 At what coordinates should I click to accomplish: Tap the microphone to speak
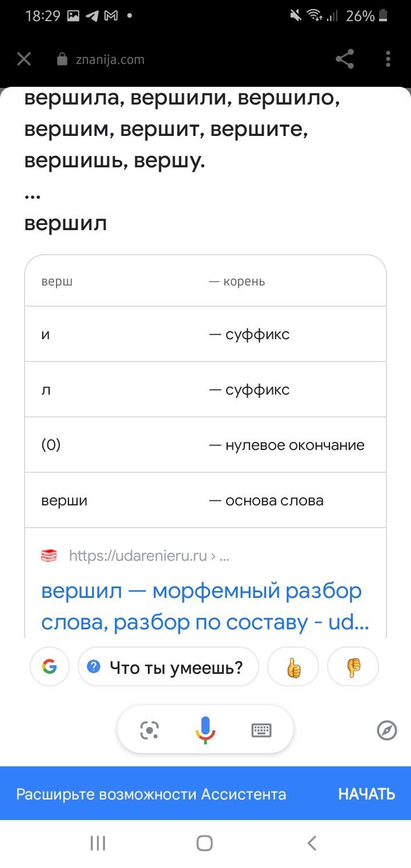coord(205,730)
